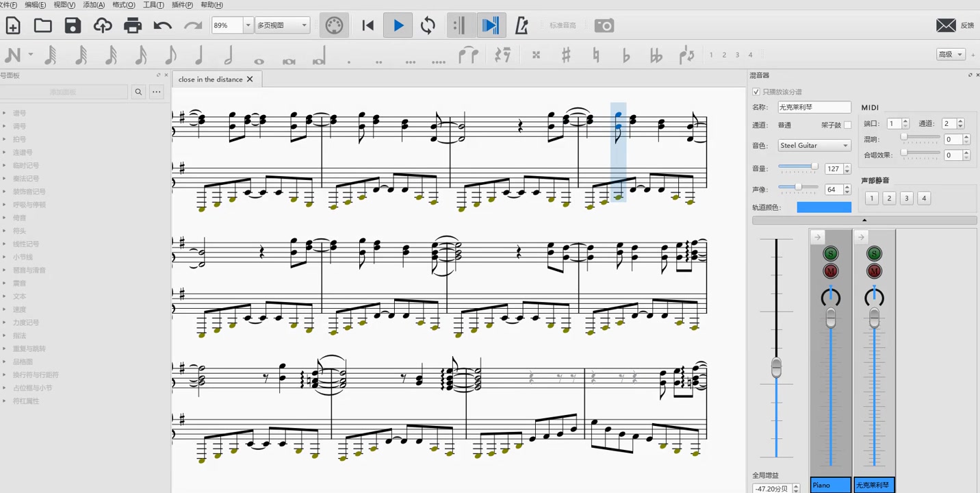
Task: Open the 多页视图 view mode dropdown
Action: [282, 26]
